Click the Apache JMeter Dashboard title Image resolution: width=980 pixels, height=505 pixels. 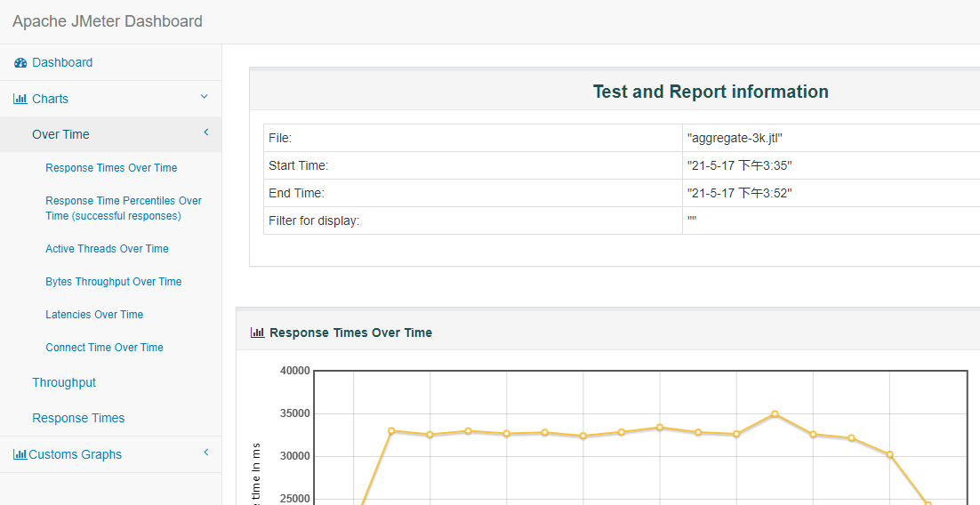click(108, 21)
